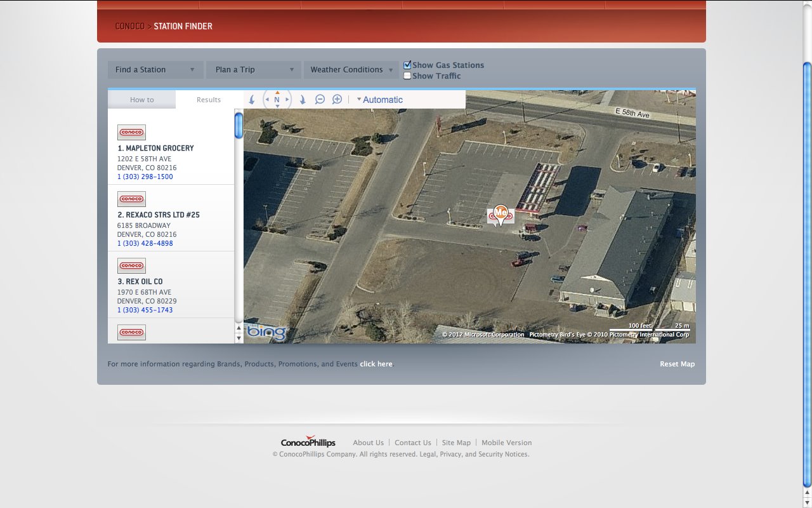Uncheck Show Gas Stations
The image size is (812, 508).
407,65
